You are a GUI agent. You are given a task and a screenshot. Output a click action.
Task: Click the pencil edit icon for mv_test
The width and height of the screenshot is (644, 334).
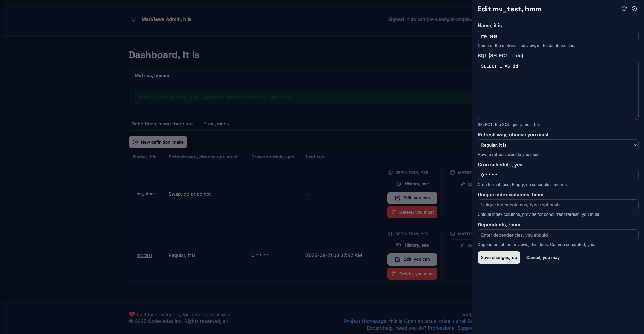tap(397, 259)
